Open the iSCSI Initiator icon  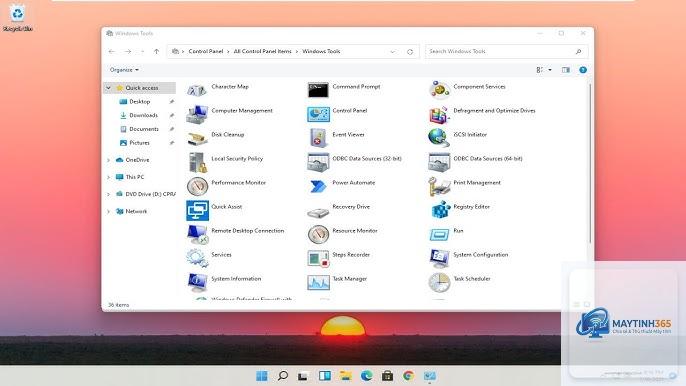click(439, 138)
